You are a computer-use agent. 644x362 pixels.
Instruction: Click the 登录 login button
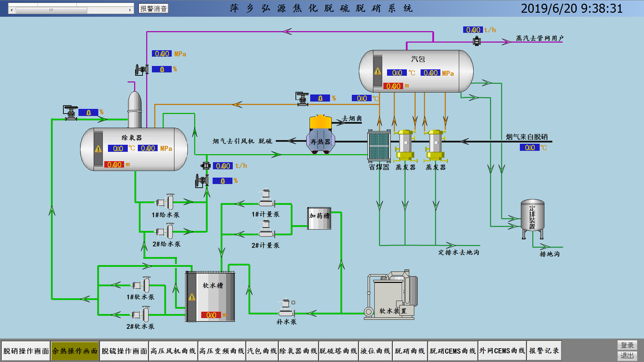627,345
